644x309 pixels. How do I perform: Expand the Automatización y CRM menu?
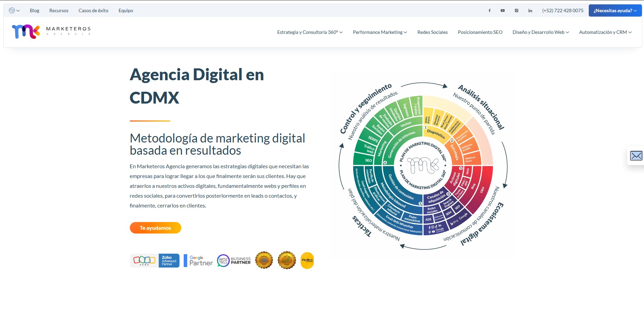[605, 32]
